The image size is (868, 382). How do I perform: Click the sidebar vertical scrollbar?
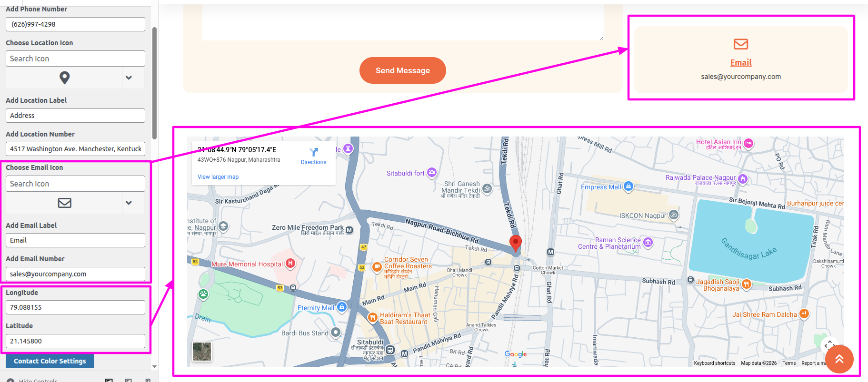pyautogui.click(x=154, y=83)
